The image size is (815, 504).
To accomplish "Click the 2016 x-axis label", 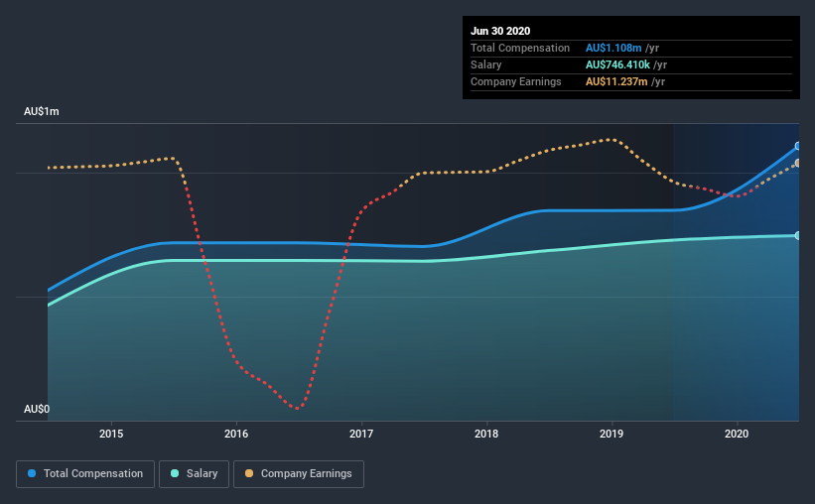I will (236, 434).
